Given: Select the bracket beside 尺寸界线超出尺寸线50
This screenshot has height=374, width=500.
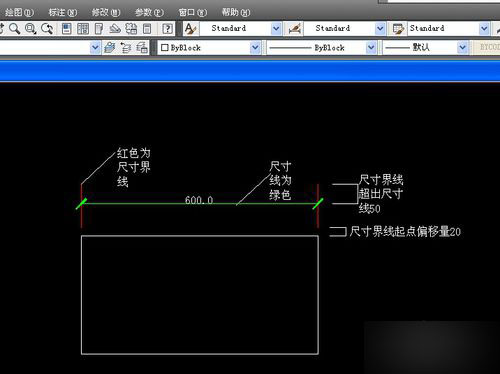Looking at the screenshot, I should (x=345, y=194).
